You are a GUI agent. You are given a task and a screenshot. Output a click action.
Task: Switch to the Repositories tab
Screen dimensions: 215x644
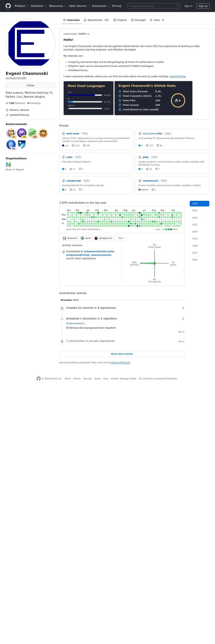(97, 20)
